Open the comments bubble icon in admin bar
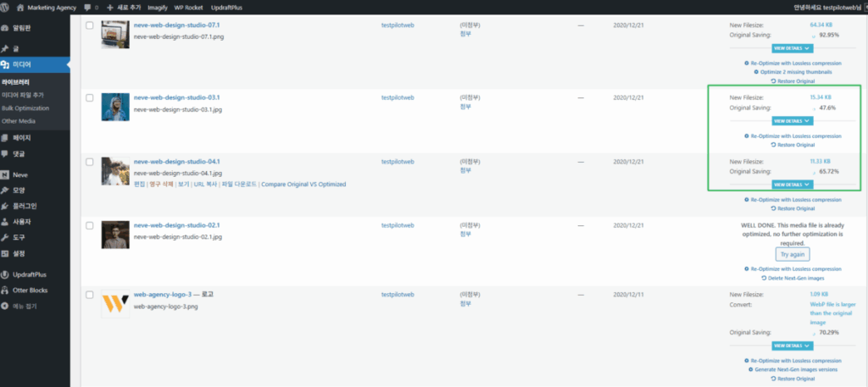The height and width of the screenshot is (387, 868). (x=88, y=7)
